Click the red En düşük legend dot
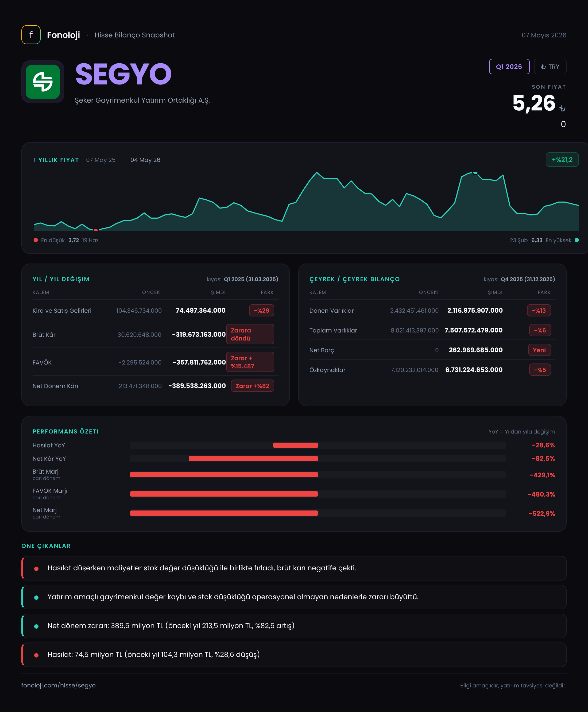 [36, 240]
